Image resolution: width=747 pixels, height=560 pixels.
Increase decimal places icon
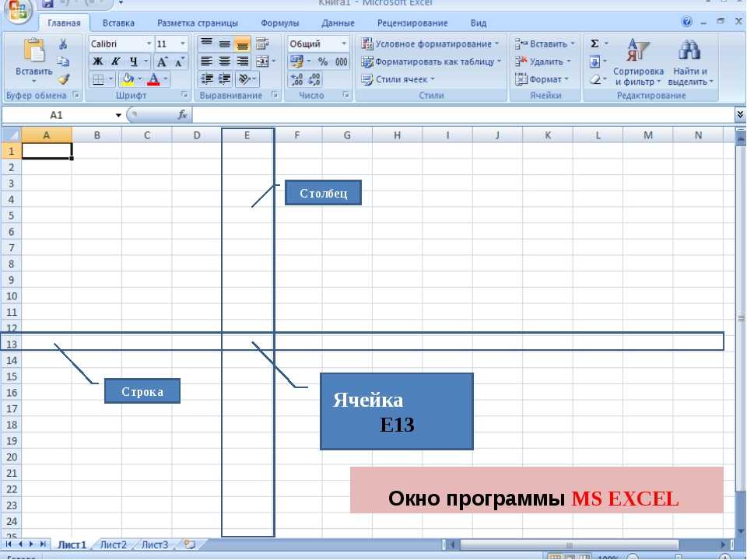coord(296,79)
